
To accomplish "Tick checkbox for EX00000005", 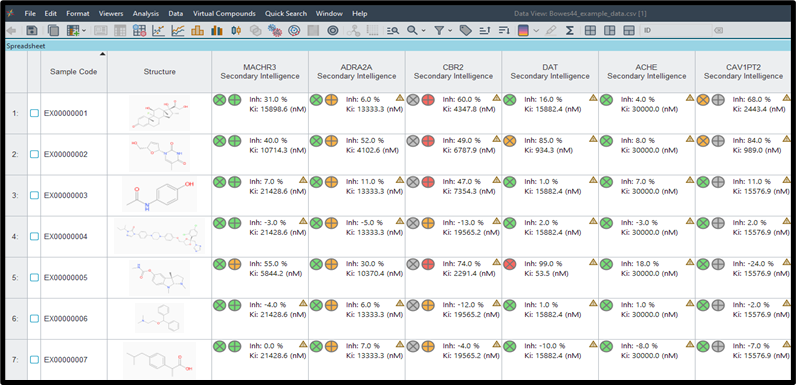I will 34,278.
